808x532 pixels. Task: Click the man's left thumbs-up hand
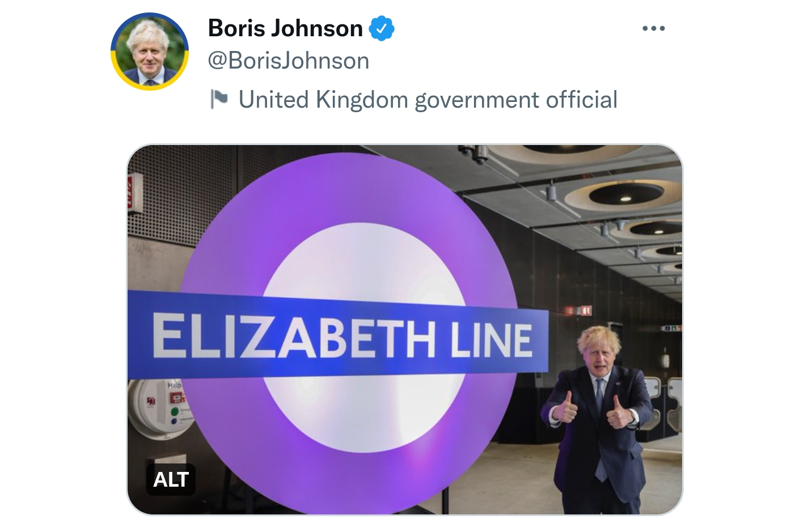pos(620,412)
